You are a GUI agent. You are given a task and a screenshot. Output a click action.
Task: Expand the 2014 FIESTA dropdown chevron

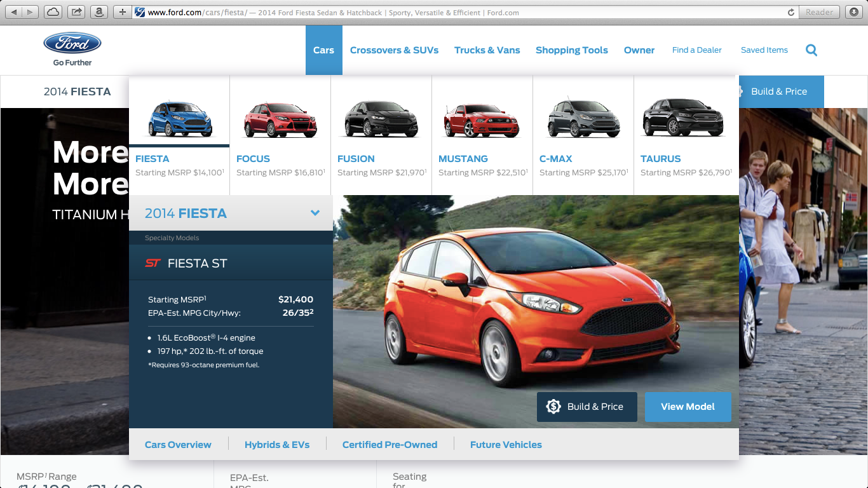315,213
